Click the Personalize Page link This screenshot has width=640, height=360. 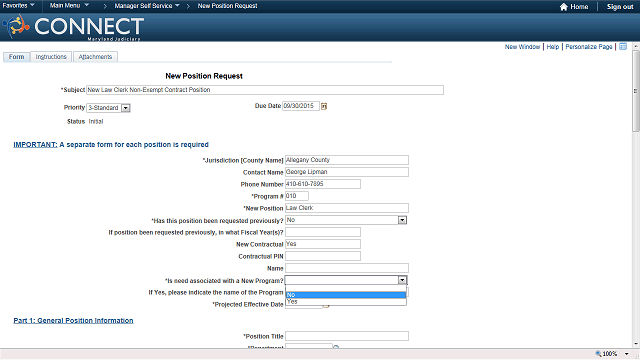(589, 47)
